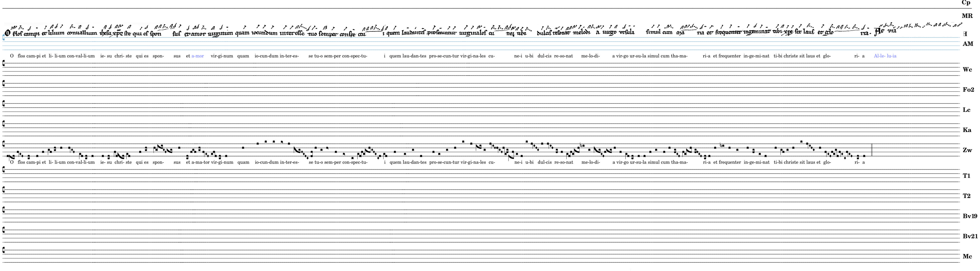Click the highlighted blue word "a-mor"
The width and height of the screenshot is (980, 271).
(197, 56)
